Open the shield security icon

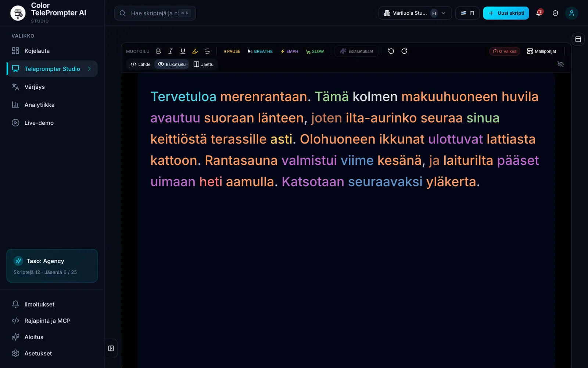[x=555, y=13]
